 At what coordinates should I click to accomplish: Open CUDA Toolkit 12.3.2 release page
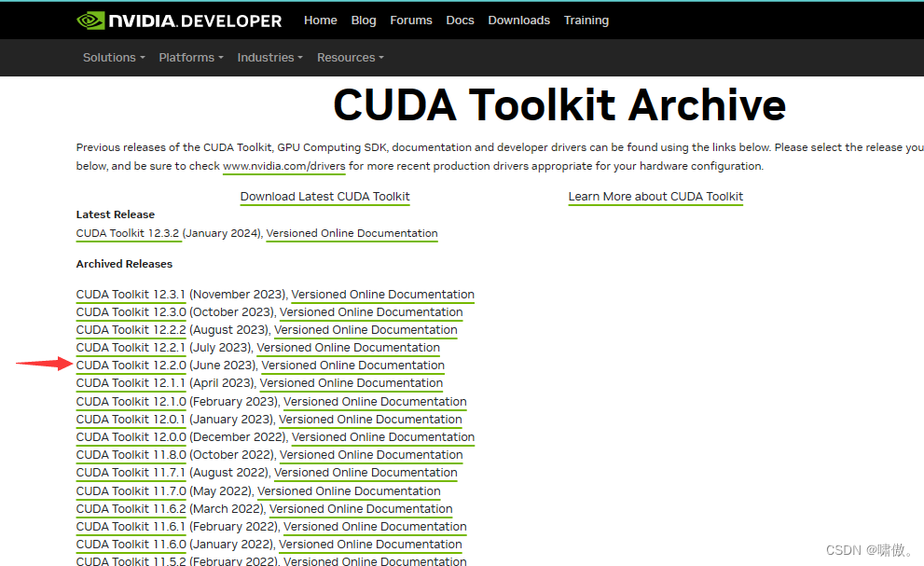click(x=129, y=233)
